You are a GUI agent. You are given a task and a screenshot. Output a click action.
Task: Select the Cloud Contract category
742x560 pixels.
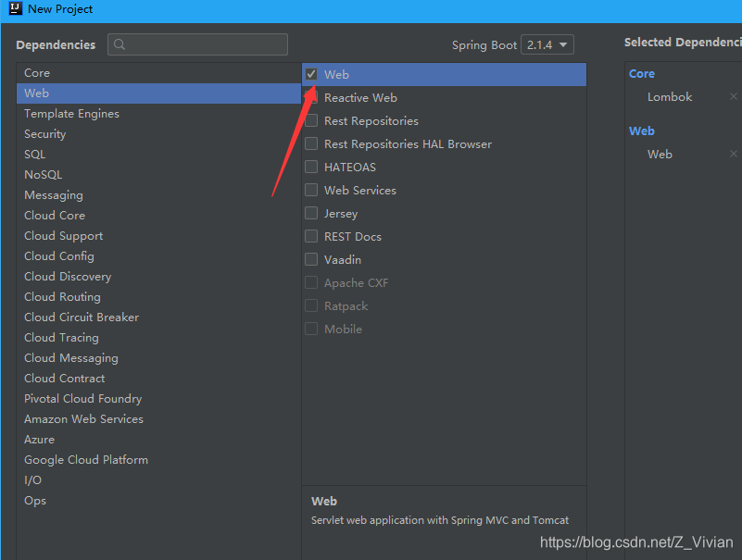pos(158,378)
